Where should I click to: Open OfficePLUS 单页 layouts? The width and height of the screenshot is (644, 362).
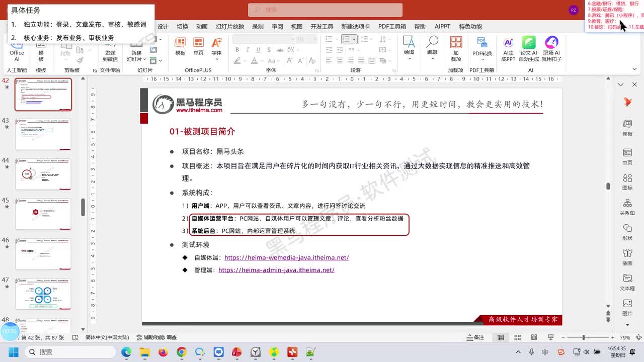199,46
